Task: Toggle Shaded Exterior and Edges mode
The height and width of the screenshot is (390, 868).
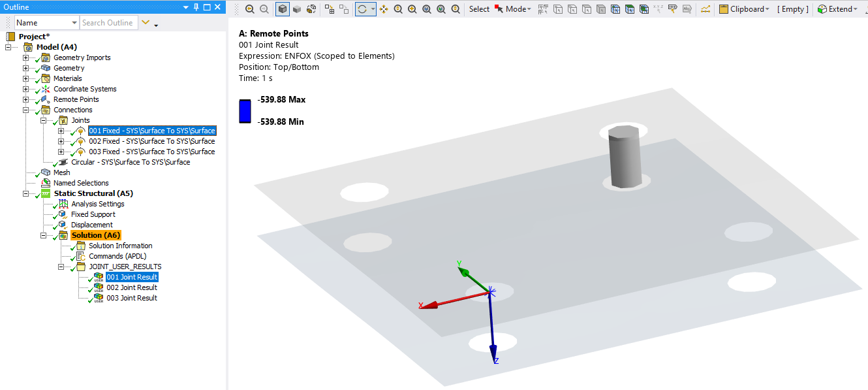Action: coord(283,9)
